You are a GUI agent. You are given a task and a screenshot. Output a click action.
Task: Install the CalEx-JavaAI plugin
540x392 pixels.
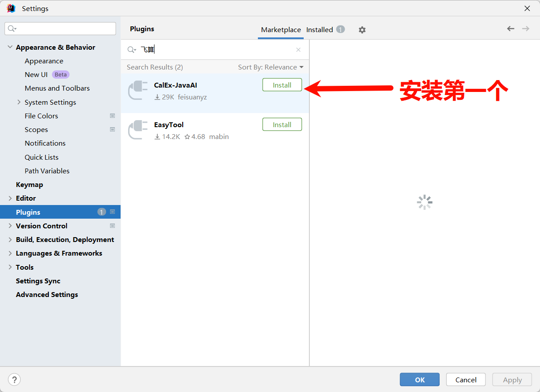coord(282,85)
